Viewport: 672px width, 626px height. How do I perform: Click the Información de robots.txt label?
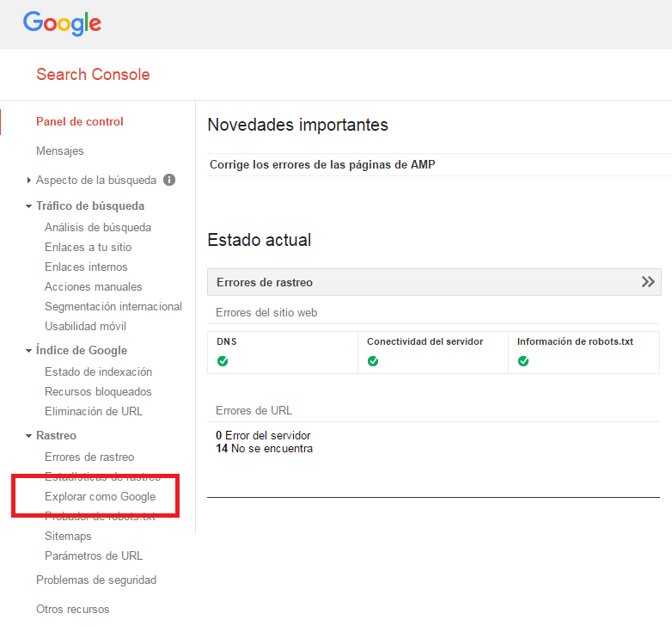coord(575,341)
